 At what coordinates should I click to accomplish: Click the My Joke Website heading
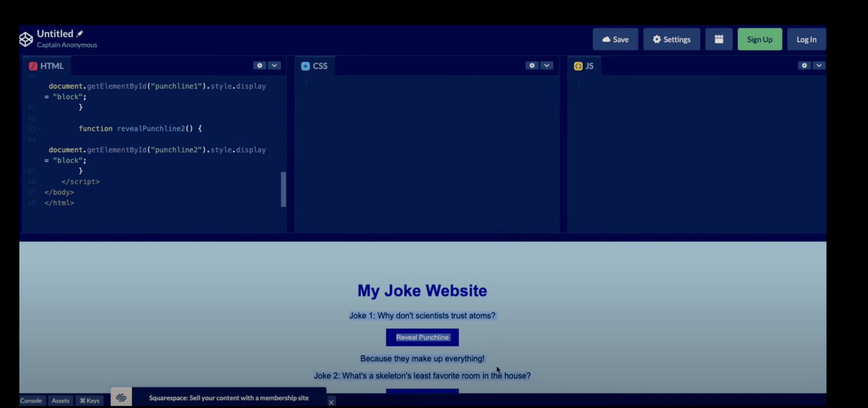click(422, 291)
